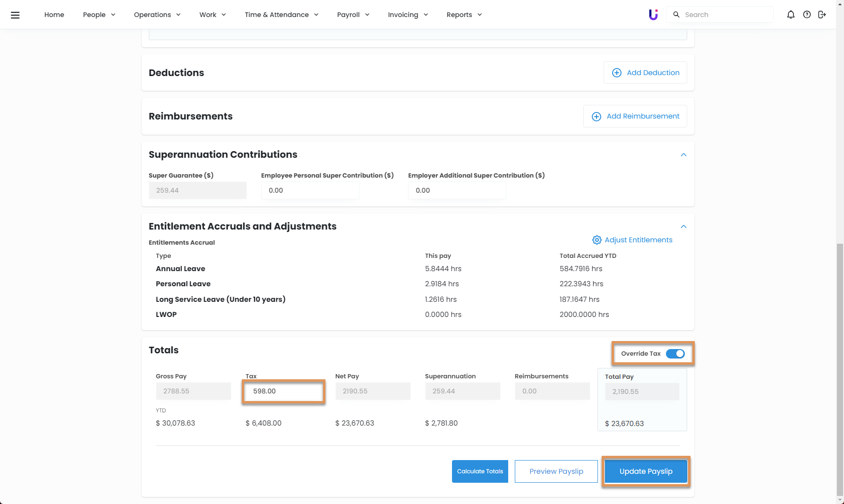Click the plus icon beside Add Reimbursement
Viewport: 844px width, 504px height.
coord(597,117)
